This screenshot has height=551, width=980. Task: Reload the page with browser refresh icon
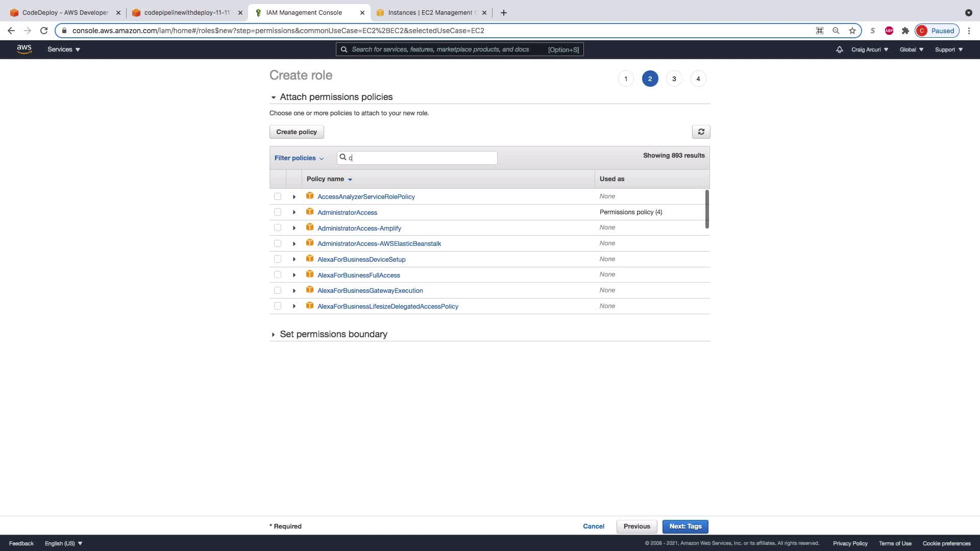point(44,31)
